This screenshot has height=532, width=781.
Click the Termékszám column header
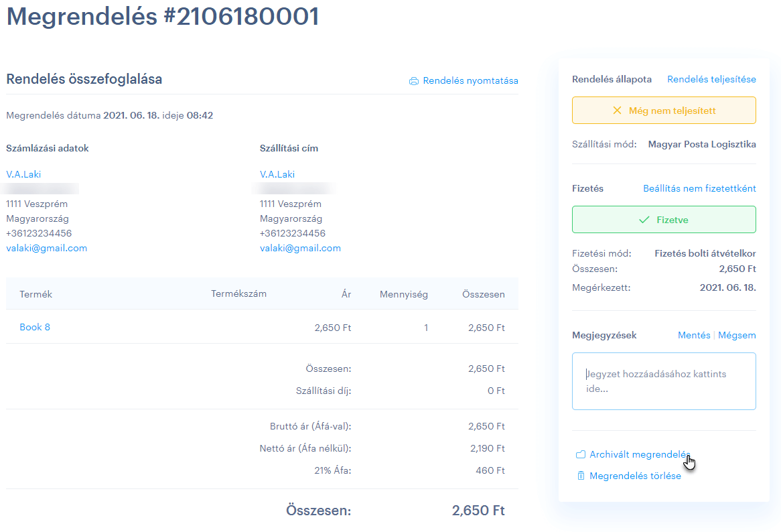tap(238, 293)
